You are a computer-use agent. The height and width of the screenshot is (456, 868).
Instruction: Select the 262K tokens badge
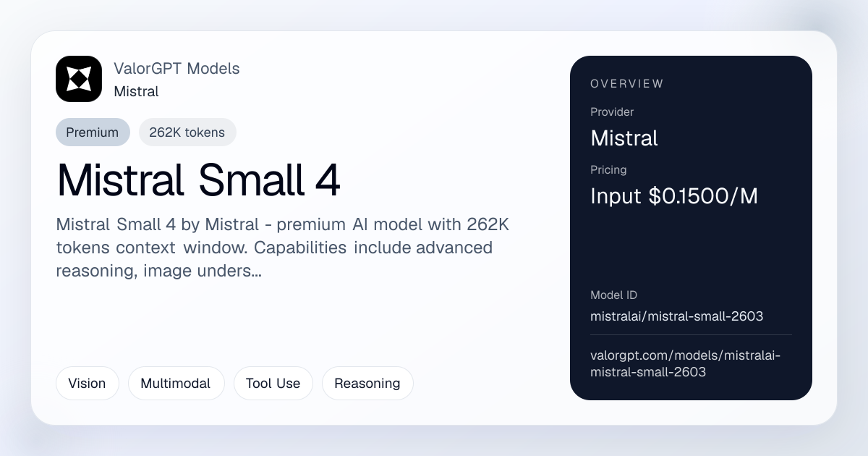(187, 132)
